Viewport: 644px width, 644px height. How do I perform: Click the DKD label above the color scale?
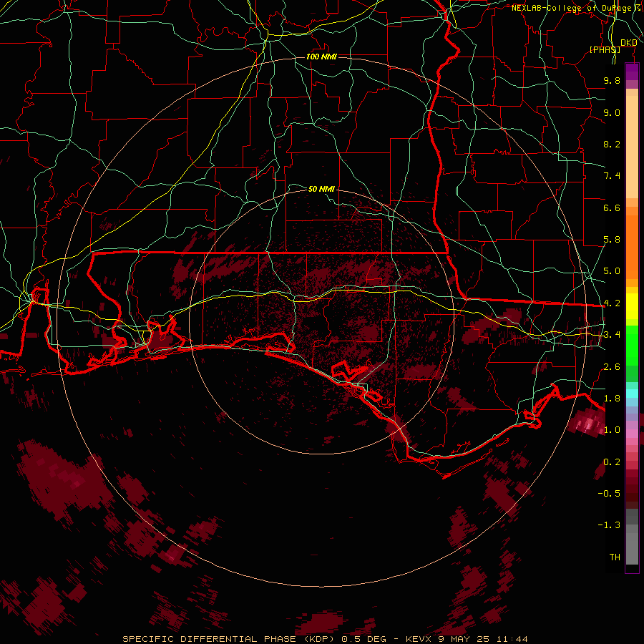pos(629,43)
